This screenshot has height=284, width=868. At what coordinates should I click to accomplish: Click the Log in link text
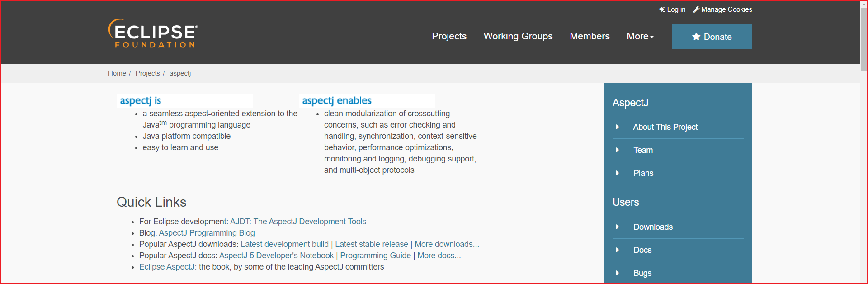[676, 9]
